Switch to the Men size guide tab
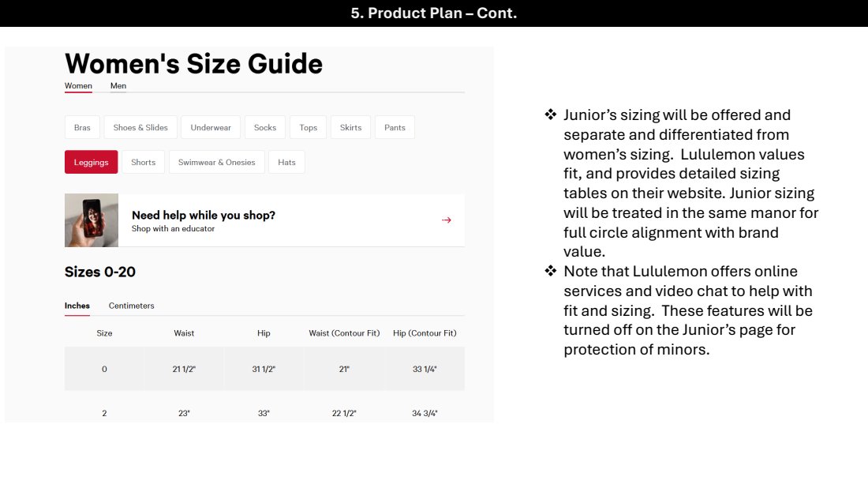 tap(118, 86)
